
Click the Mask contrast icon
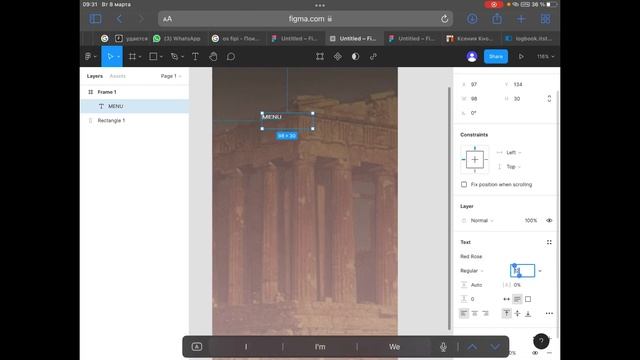click(x=356, y=57)
